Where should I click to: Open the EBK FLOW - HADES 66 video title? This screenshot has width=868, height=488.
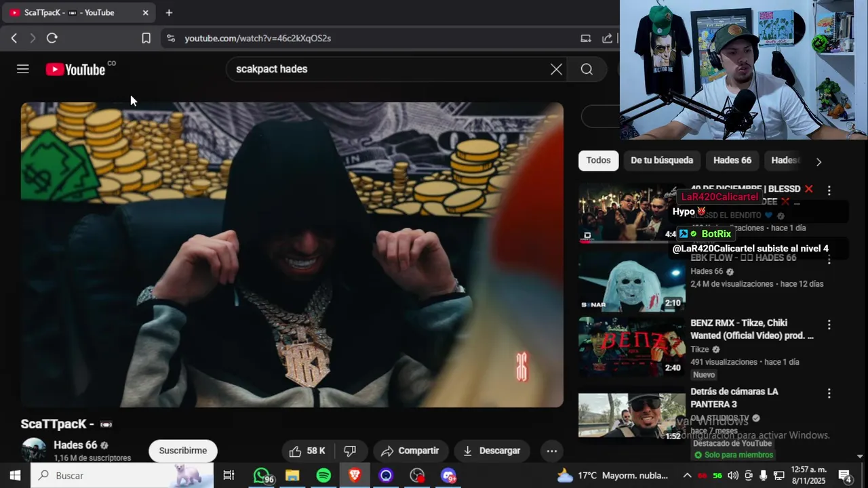point(743,258)
